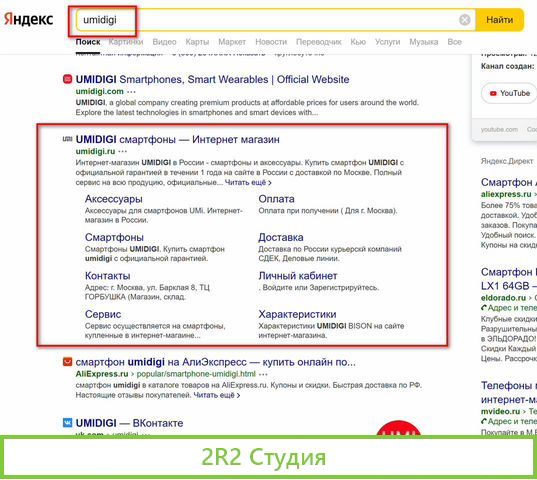Open the Новости tab
The height and width of the screenshot is (480, 537).
coord(271,42)
